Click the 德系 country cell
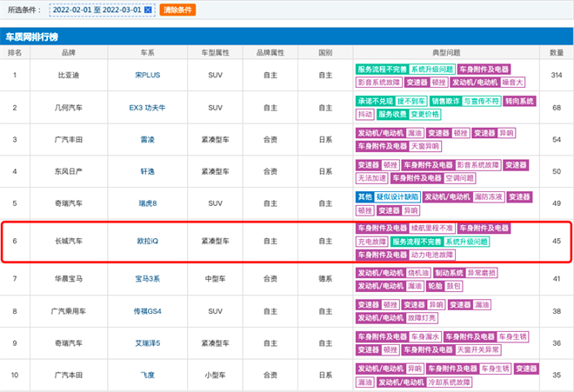 pos(325,278)
